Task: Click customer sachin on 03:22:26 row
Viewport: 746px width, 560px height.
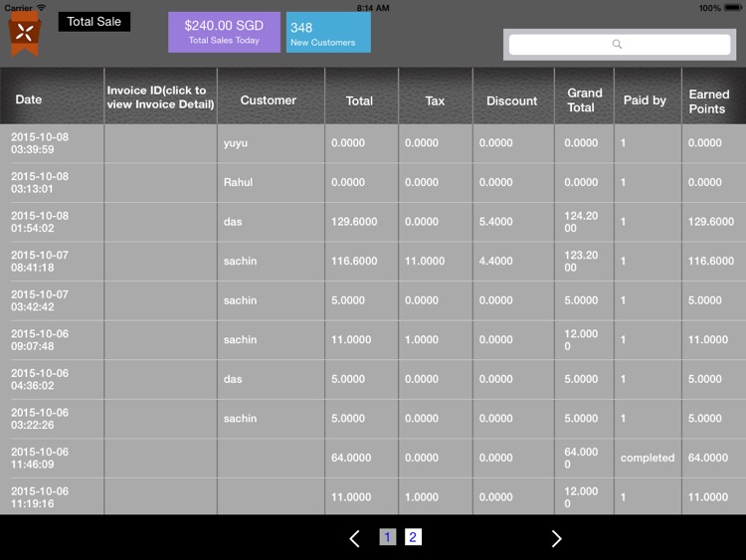Action: 240,419
